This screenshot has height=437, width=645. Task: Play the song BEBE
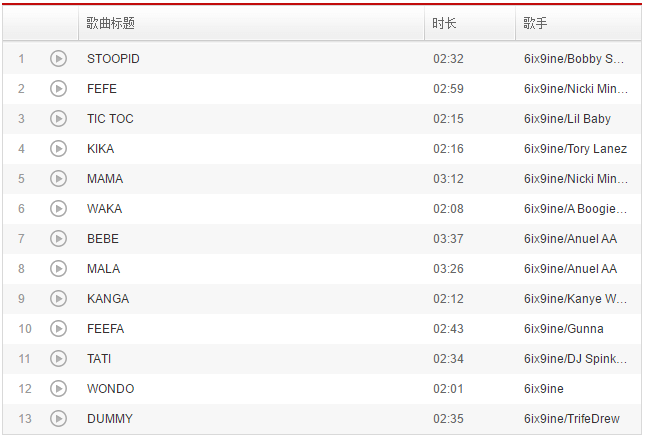pos(58,239)
